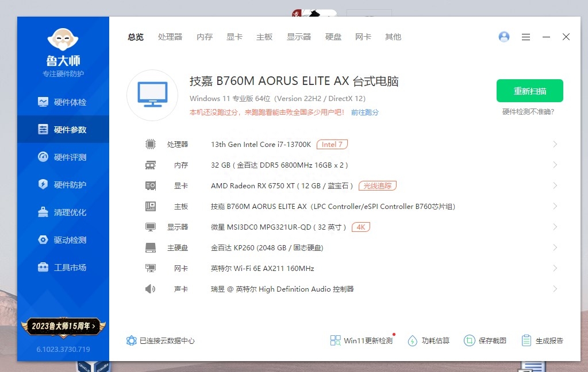Click the 2023鲁大师15周年 banner
The image size is (588, 372).
point(63,326)
